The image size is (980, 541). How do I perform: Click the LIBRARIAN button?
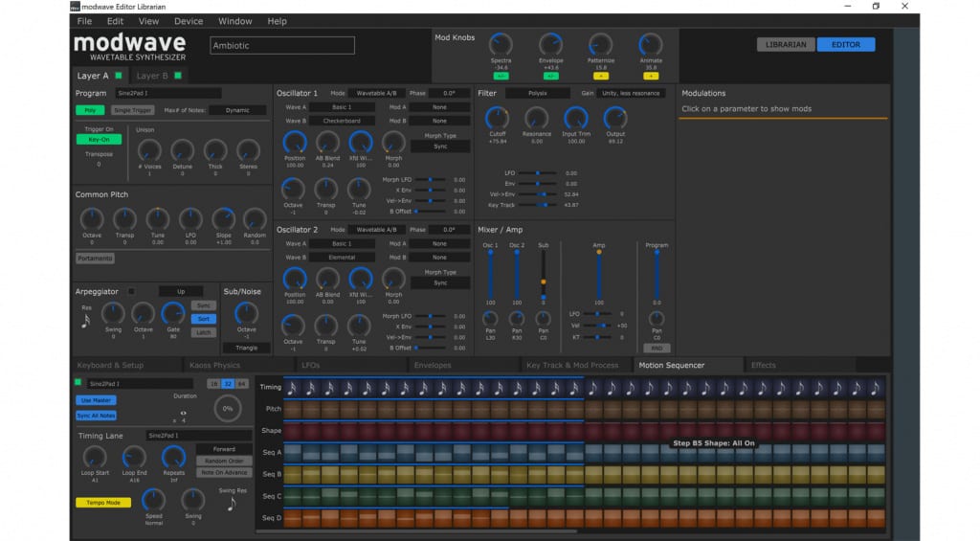[786, 44]
